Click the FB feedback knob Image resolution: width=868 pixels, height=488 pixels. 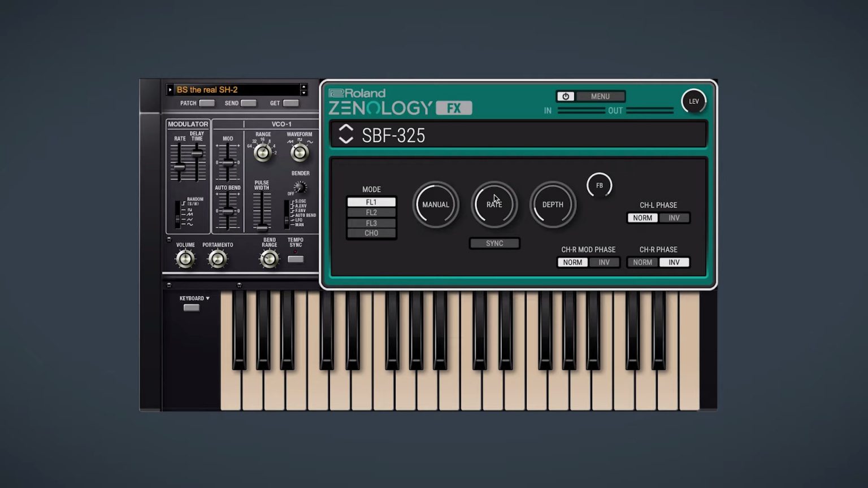point(599,185)
